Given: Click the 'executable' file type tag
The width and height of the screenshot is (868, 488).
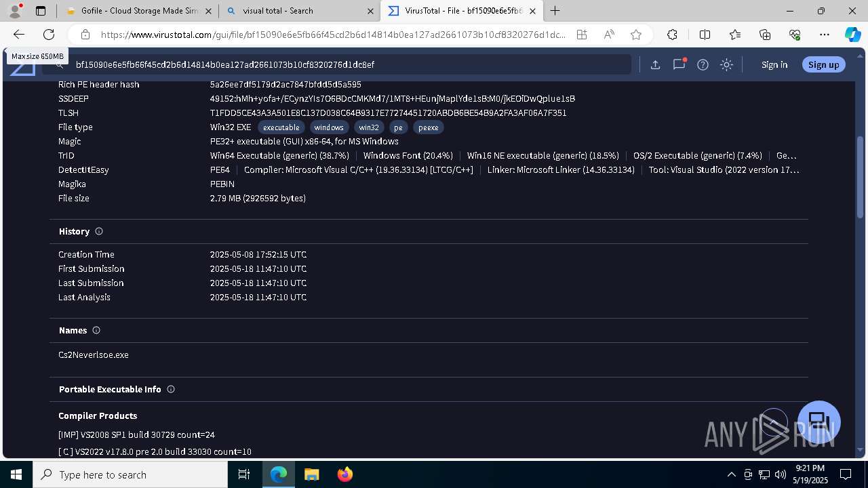Looking at the screenshot, I should click(x=281, y=127).
